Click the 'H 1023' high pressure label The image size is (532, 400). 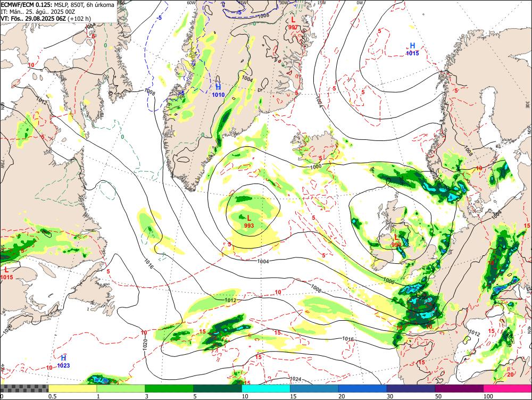coord(63,361)
